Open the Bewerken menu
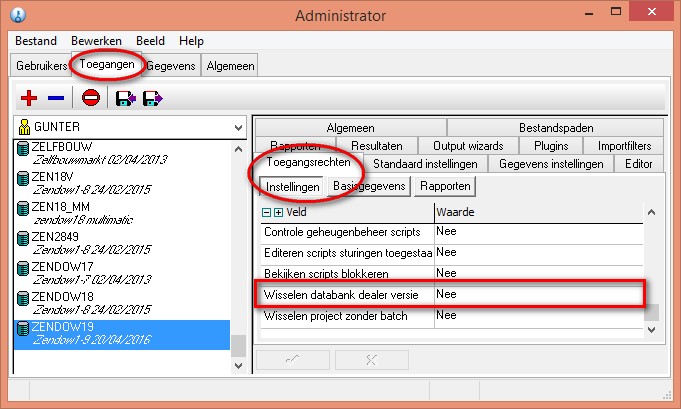This screenshot has height=409, width=681. 96,41
